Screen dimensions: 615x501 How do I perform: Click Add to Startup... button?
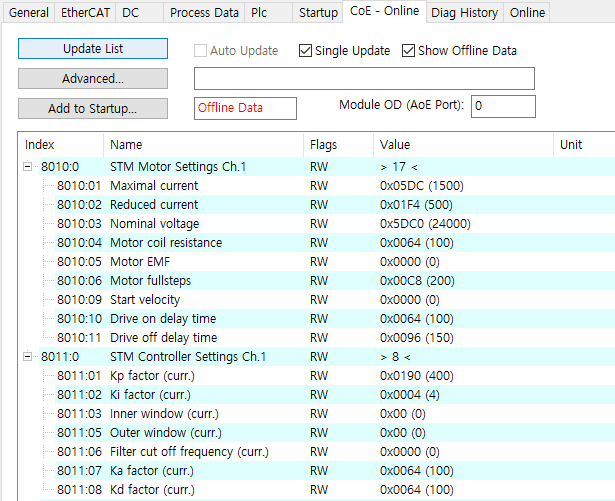tap(93, 108)
